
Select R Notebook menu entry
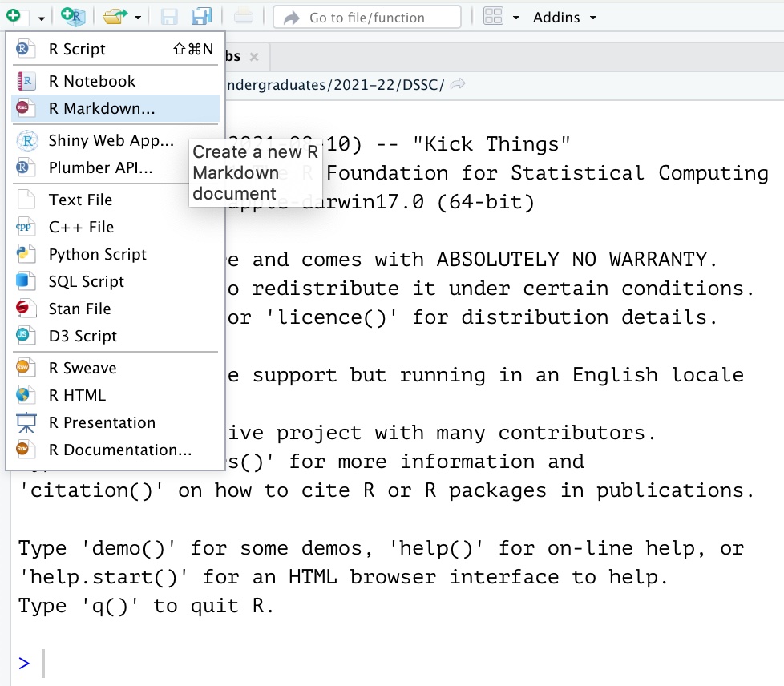point(92,81)
